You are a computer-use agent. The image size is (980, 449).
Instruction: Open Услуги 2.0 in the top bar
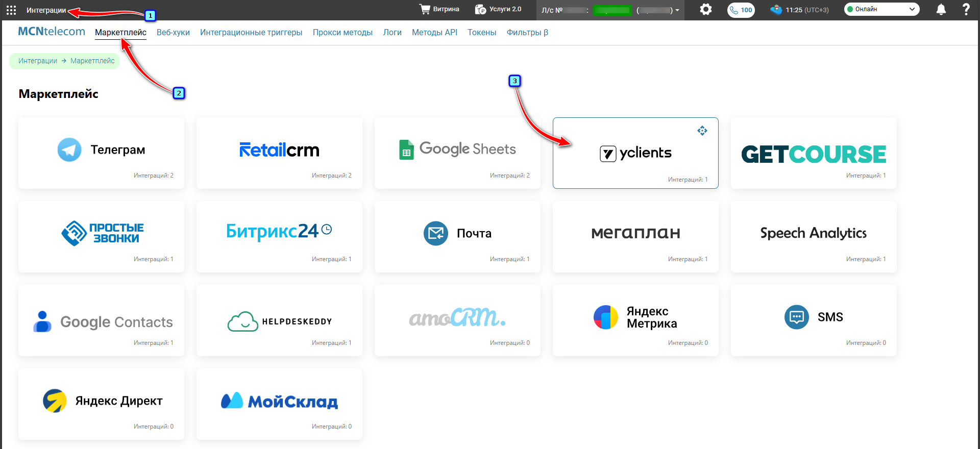498,9
